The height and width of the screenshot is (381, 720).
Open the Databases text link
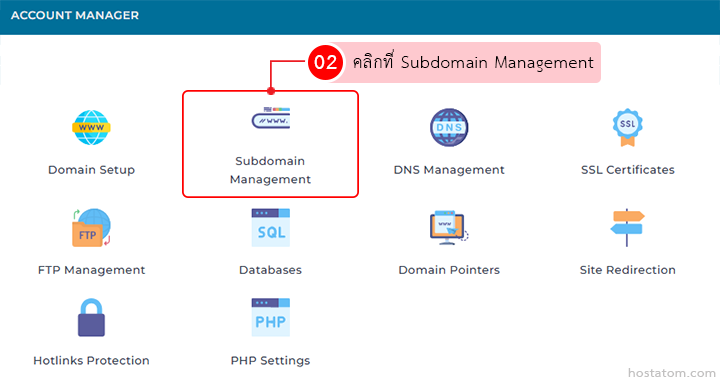click(x=270, y=270)
